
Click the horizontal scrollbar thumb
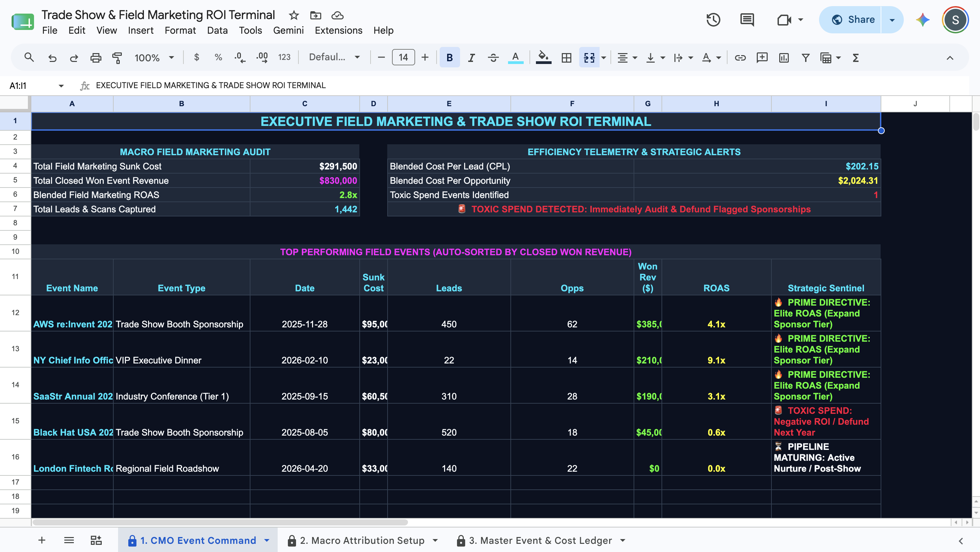coord(220,522)
